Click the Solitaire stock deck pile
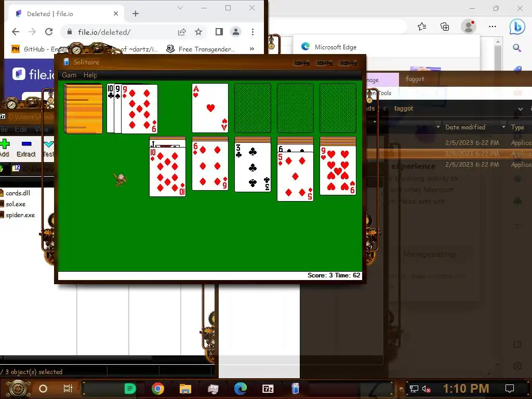532x399 pixels. tap(84, 109)
